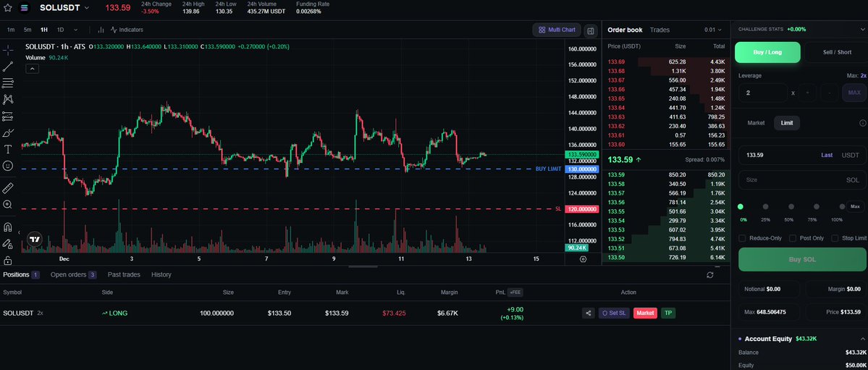Screen dimensions: 868x370
Task: Lock all drawing tools
Action: [8, 260]
